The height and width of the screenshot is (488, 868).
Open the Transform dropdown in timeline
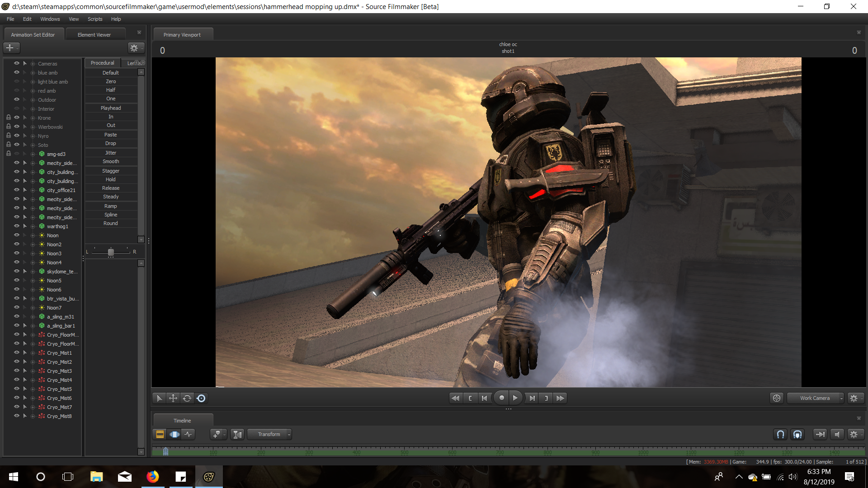pyautogui.click(x=269, y=434)
